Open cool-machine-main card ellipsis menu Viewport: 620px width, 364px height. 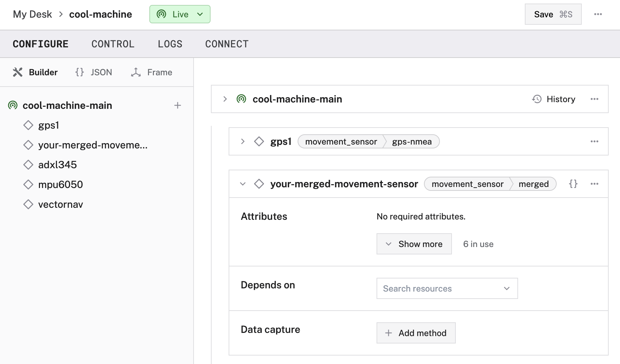(x=594, y=99)
